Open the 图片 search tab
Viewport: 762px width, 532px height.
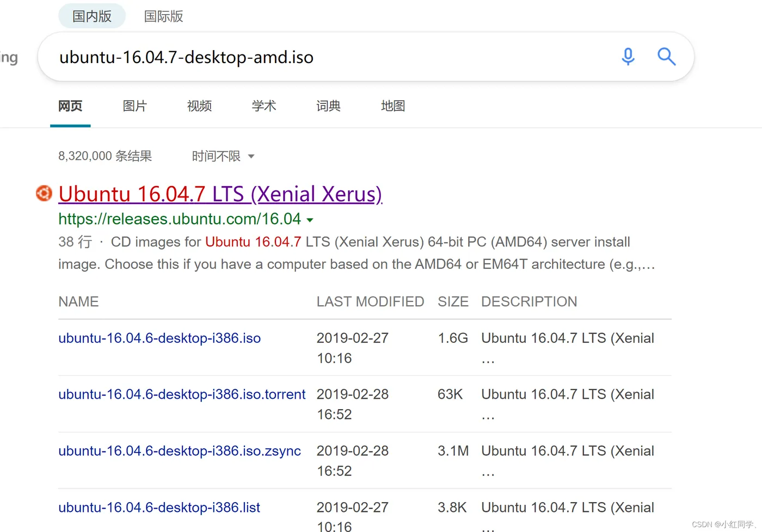135,106
